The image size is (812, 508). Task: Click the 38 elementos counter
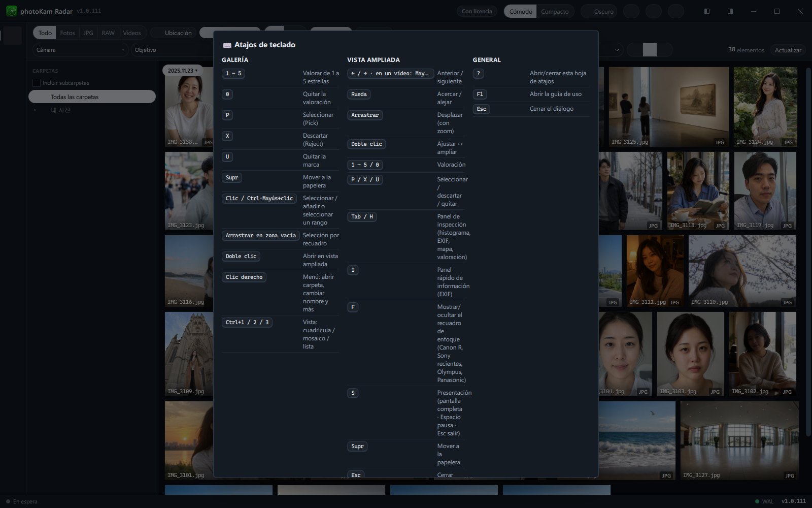746,50
